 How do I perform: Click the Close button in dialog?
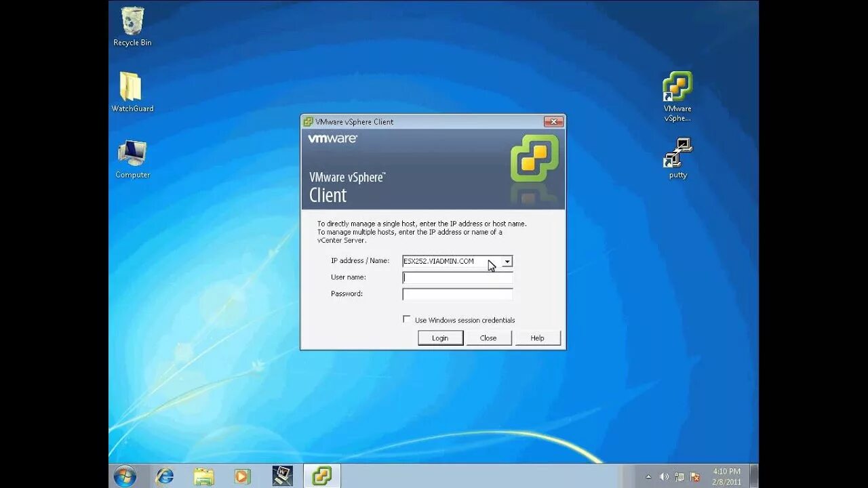point(488,338)
